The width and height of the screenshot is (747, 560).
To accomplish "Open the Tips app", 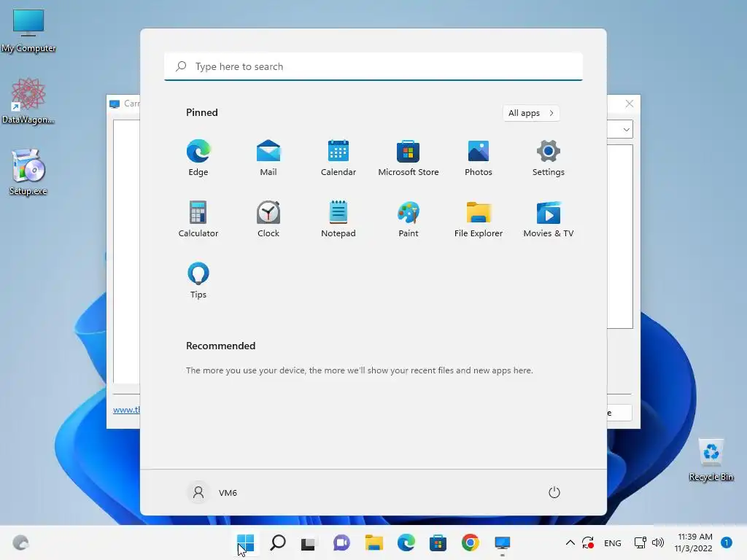I will click(198, 281).
